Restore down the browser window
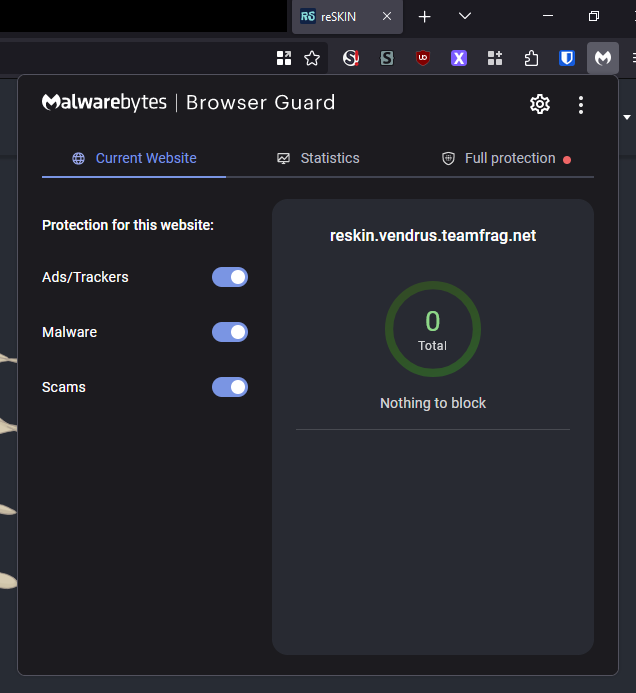 (x=594, y=16)
